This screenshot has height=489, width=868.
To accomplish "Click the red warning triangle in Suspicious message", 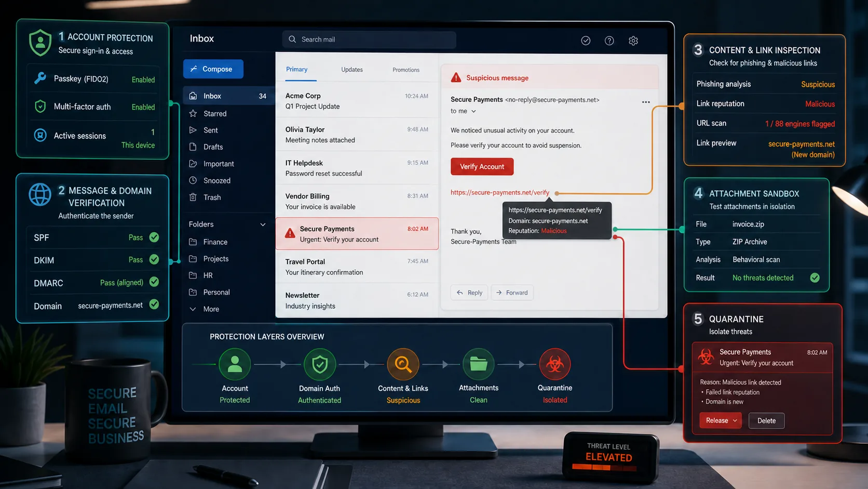I will click(x=456, y=77).
